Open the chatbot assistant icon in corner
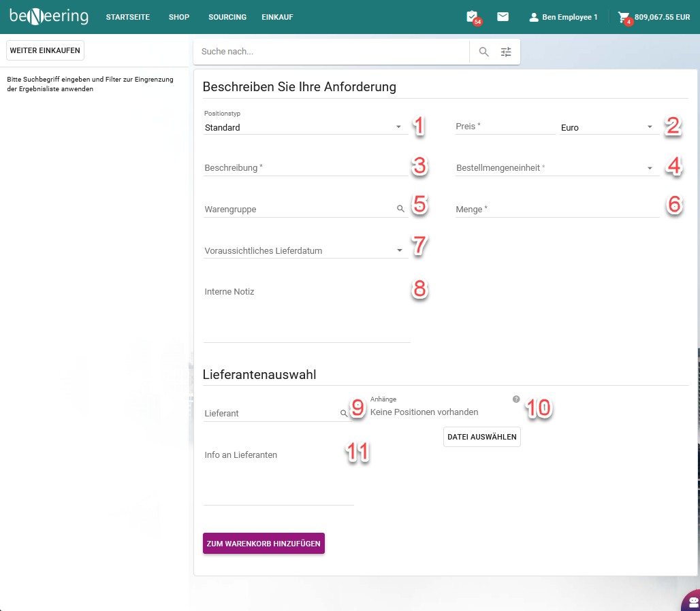The width and height of the screenshot is (700, 611). tap(693, 602)
